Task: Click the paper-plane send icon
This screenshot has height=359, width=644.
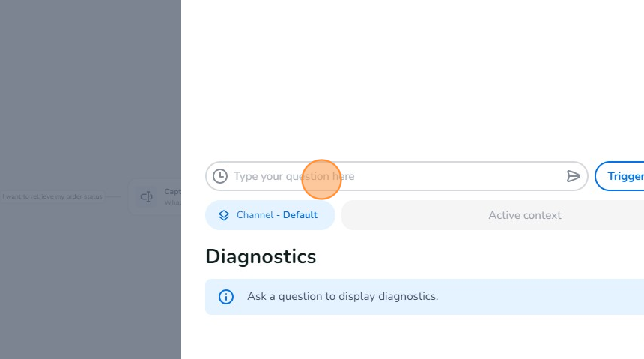Action: [x=574, y=176]
